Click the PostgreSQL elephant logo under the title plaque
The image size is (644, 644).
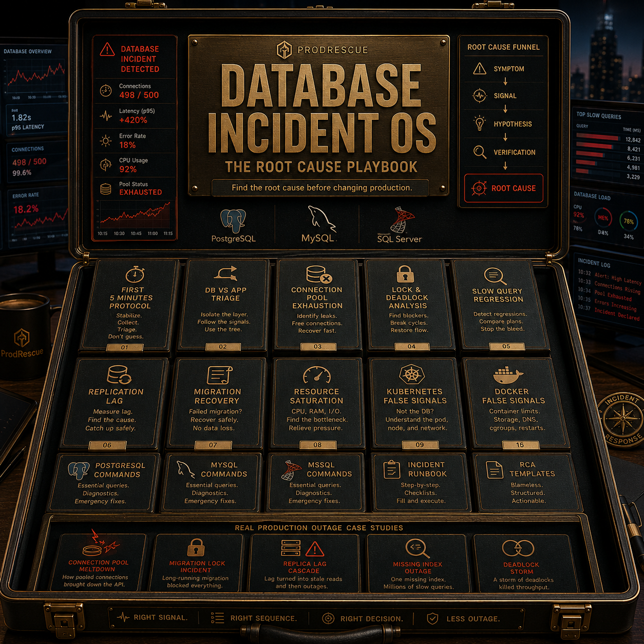[x=233, y=221]
